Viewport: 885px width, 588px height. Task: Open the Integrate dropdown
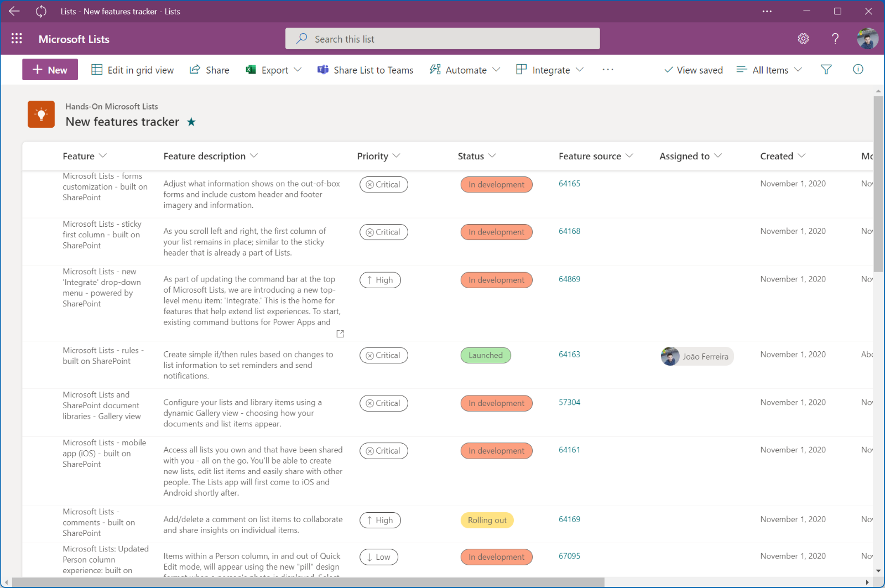pos(550,70)
